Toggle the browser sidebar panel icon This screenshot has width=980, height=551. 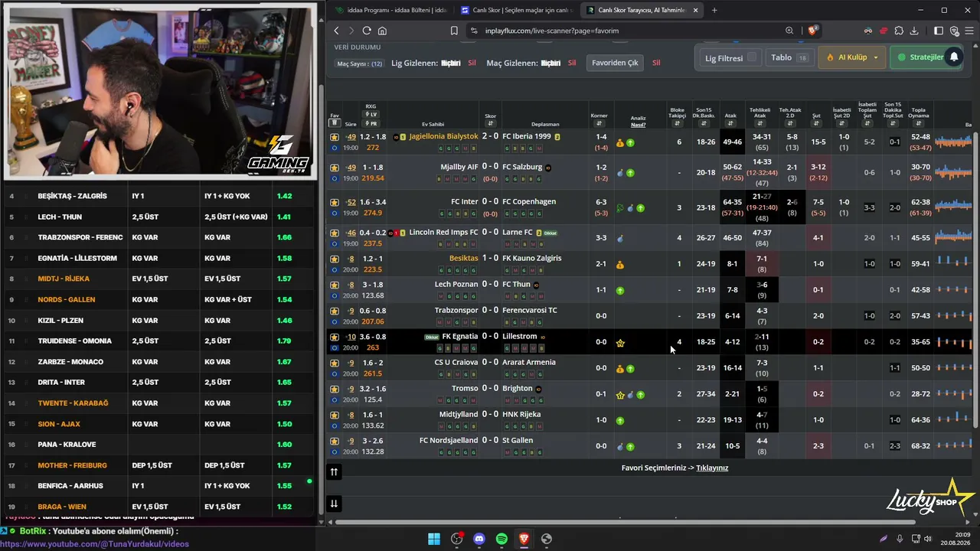click(x=939, y=31)
